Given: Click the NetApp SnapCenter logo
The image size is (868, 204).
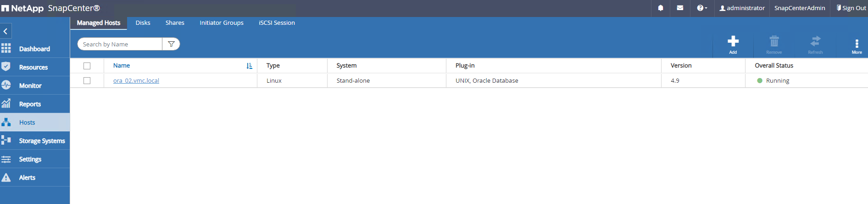Looking at the screenshot, I should pyautogui.click(x=50, y=8).
